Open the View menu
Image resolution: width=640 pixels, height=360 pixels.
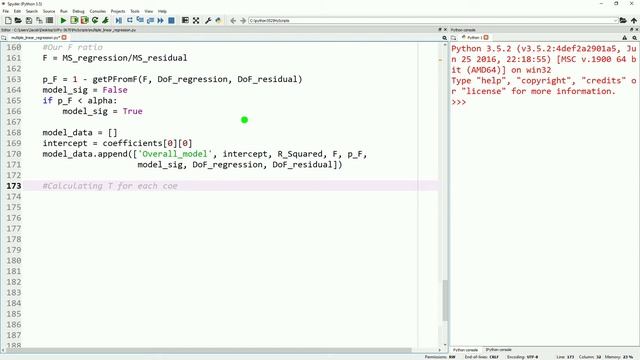point(149,11)
